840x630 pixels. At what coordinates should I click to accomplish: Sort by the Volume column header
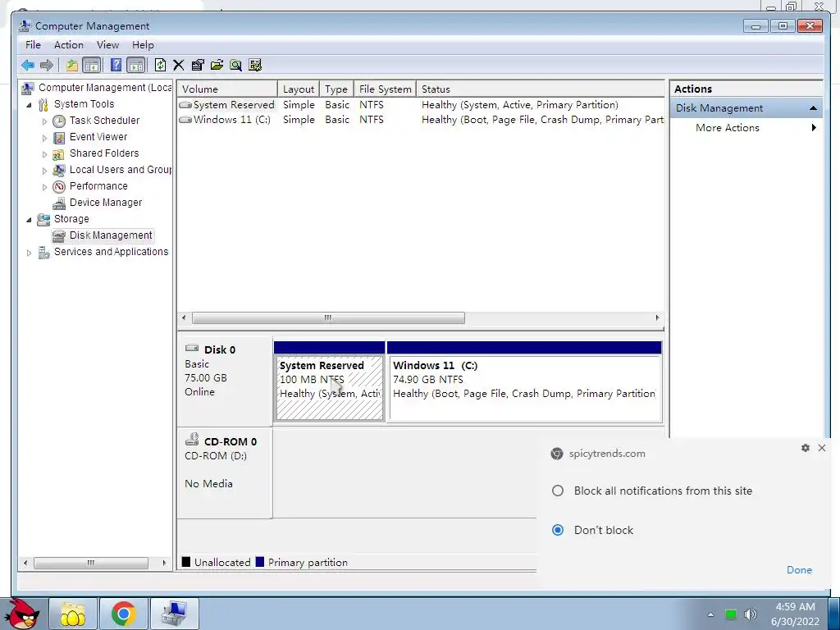(227, 89)
